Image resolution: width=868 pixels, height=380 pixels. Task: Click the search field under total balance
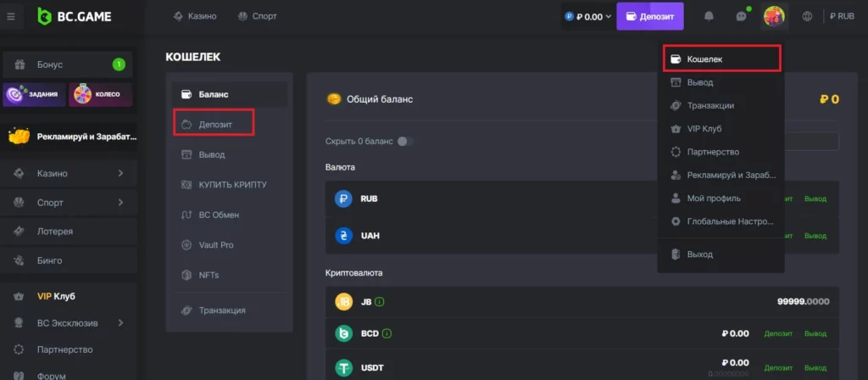pos(812,142)
